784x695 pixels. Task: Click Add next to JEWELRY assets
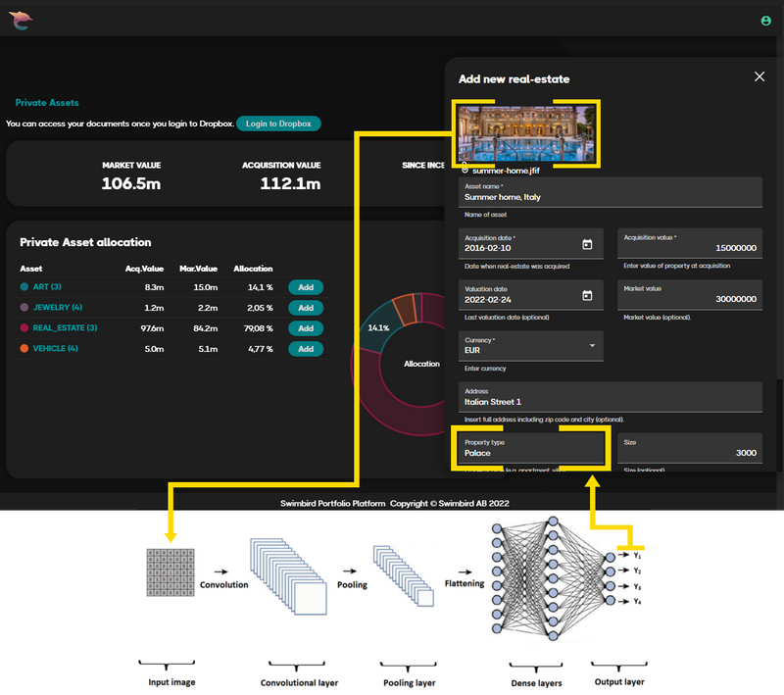tap(306, 307)
